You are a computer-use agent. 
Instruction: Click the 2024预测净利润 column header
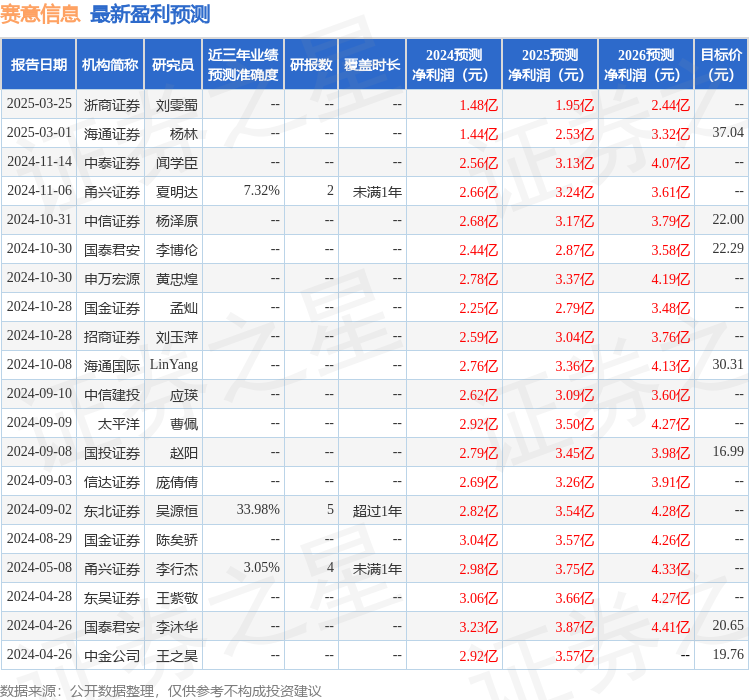point(454,65)
